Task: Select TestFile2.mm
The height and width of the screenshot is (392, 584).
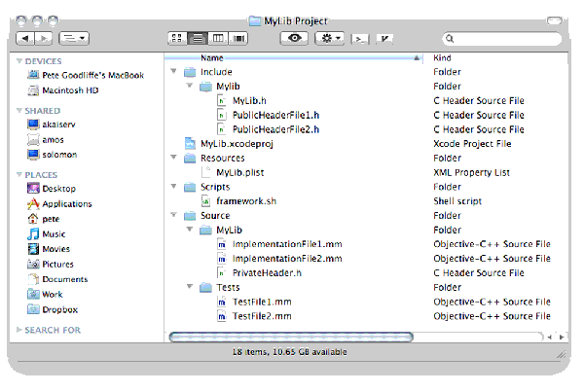Action: tap(254, 316)
